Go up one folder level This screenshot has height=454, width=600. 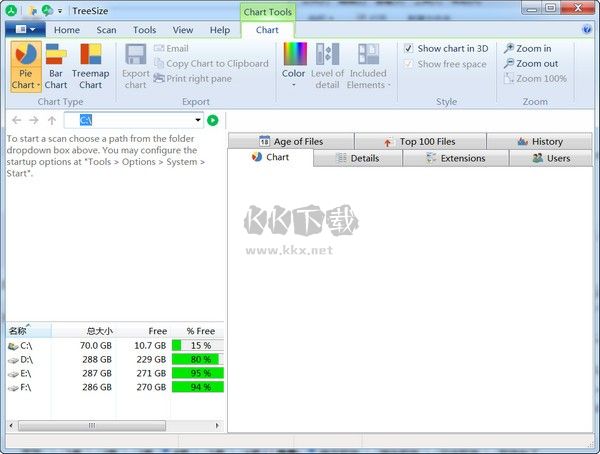(52, 121)
